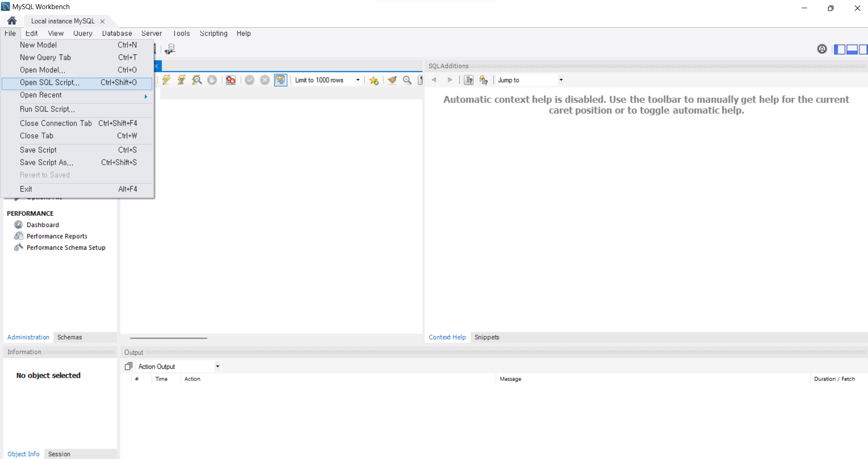Choose Save Script As... menu item

point(77,163)
